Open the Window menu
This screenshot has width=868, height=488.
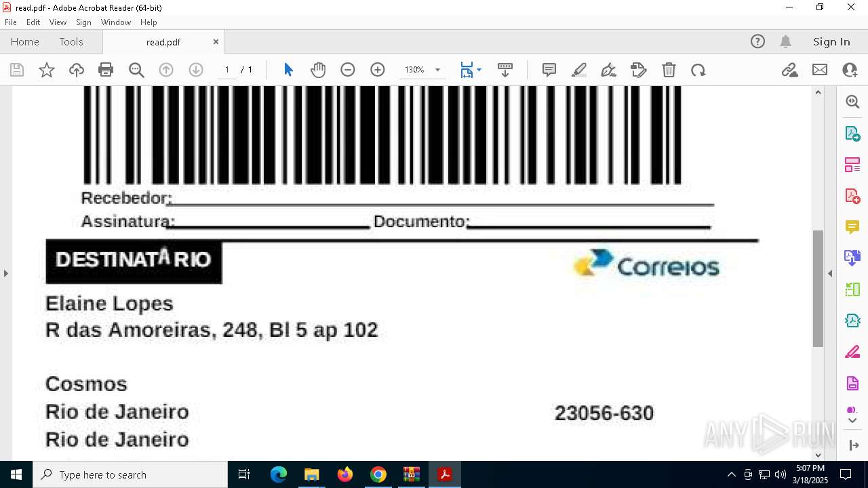(x=116, y=22)
